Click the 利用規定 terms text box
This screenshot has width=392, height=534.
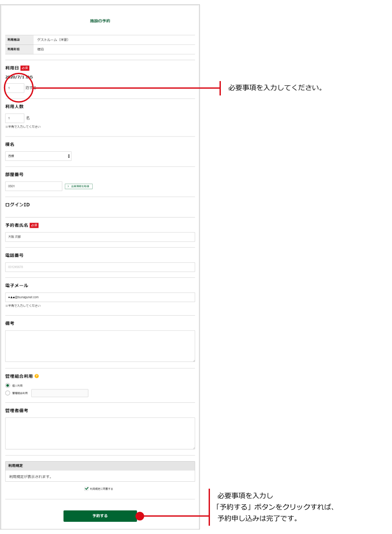[x=100, y=476]
